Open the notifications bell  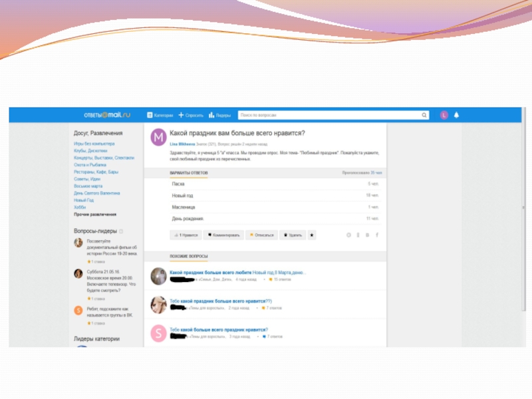click(456, 115)
